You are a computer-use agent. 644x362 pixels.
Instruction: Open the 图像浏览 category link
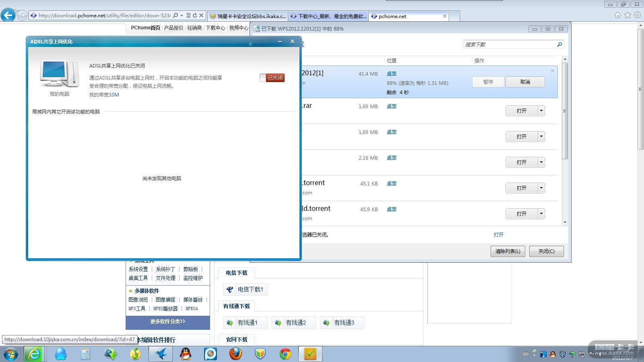[138, 300]
